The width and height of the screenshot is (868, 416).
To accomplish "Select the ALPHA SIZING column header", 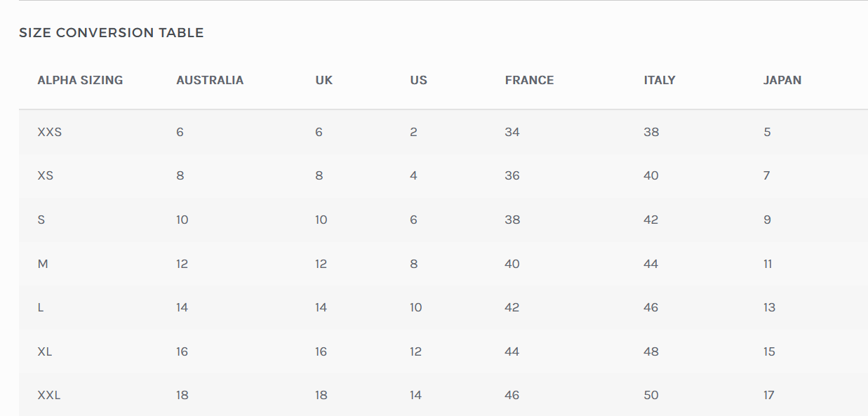I will click(x=80, y=80).
